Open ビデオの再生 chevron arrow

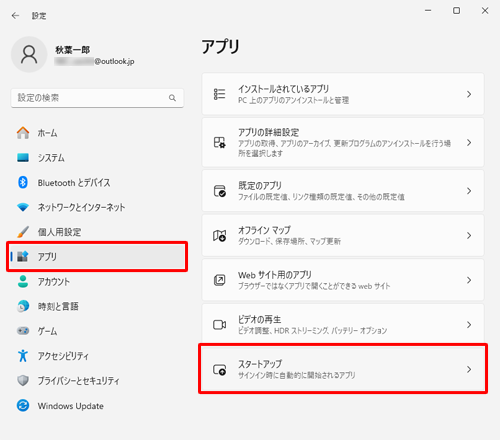coord(469,324)
